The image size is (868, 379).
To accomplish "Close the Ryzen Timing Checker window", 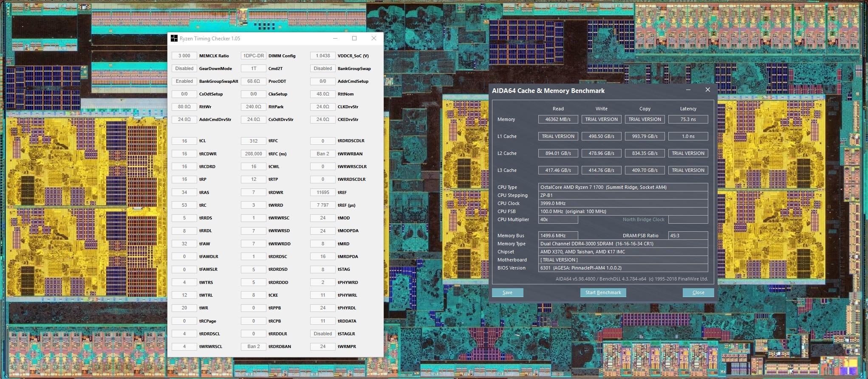I will click(374, 39).
